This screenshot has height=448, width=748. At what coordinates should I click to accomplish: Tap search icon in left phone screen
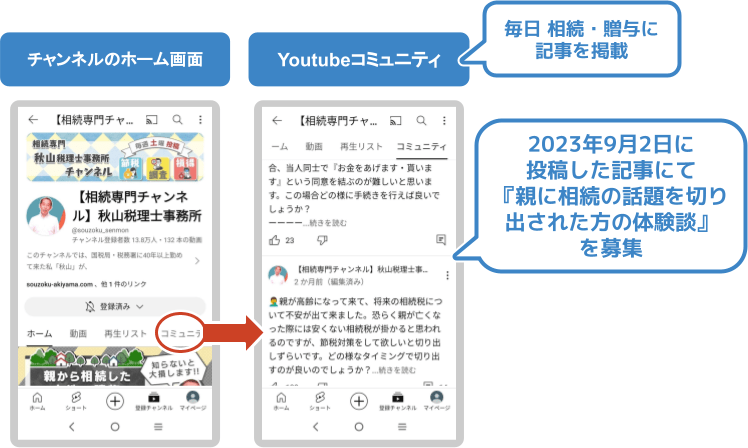(177, 120)
